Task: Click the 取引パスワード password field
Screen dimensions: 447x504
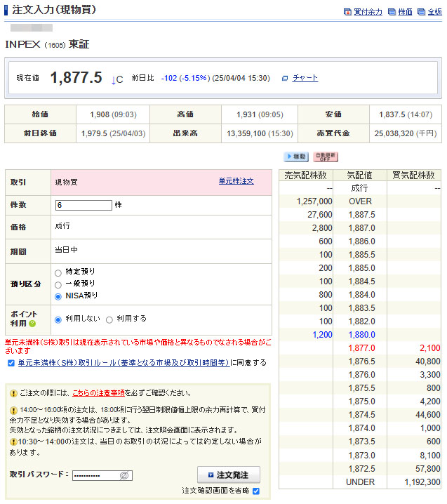Action: coord(95,475)
